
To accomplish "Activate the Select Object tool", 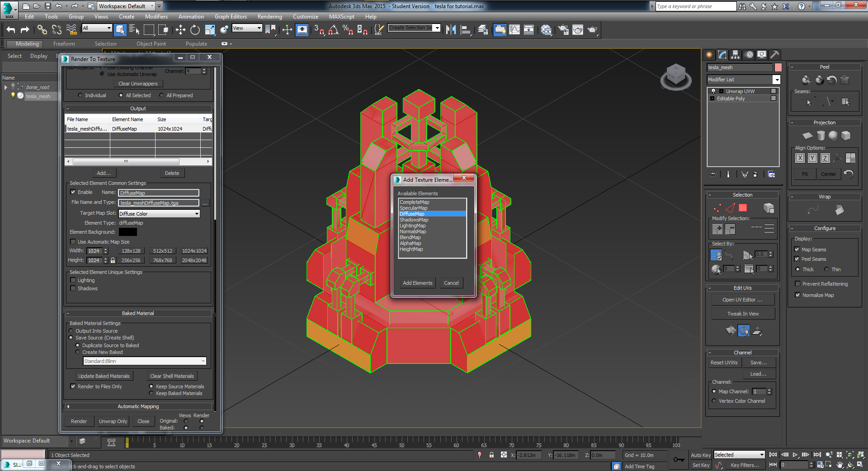I will [120, 30].
